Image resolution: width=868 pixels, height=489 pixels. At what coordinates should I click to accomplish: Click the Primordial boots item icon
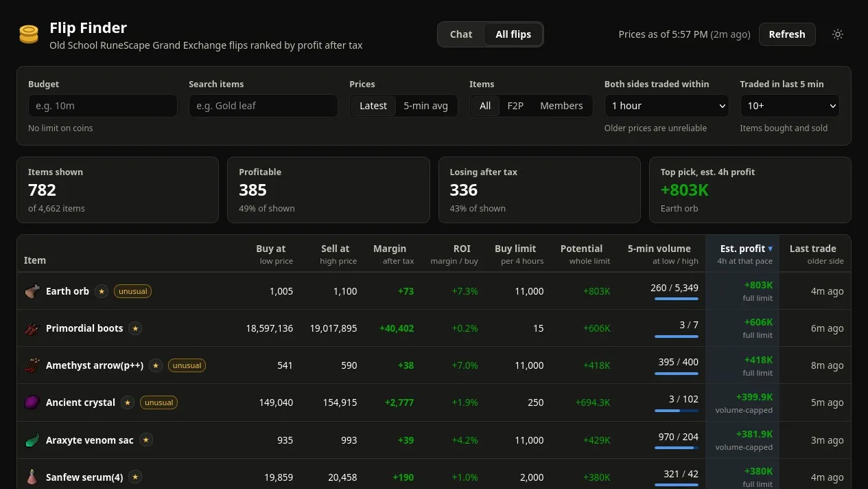(32, 328)
